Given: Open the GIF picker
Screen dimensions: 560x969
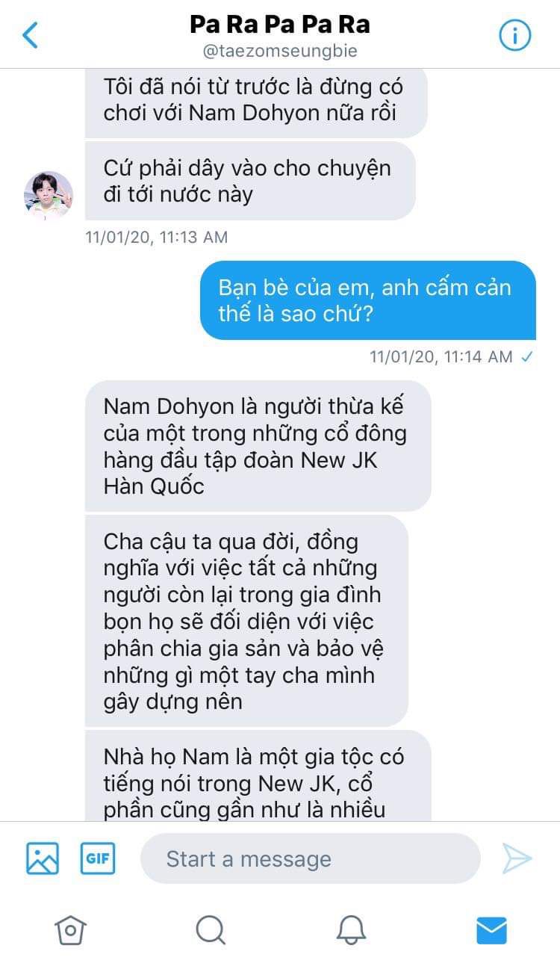Looking at the screenshot, I should pos(98,858).
